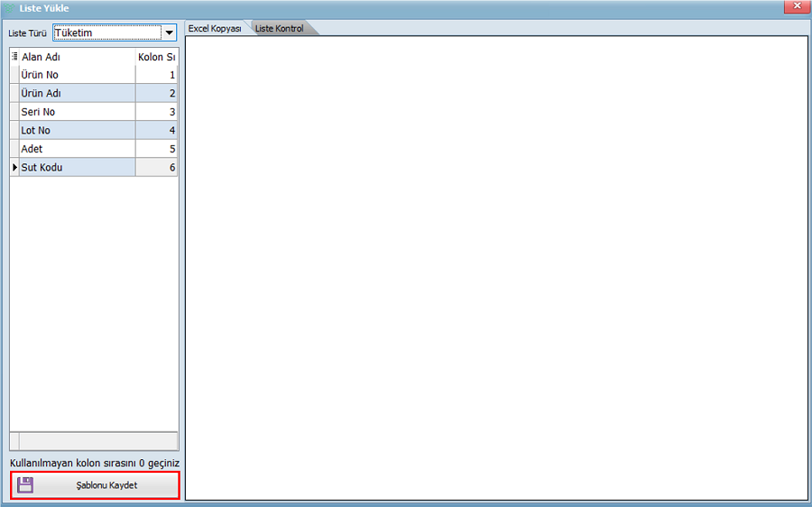
Task: Click the Kolon Sı column header
Action: 156,57
